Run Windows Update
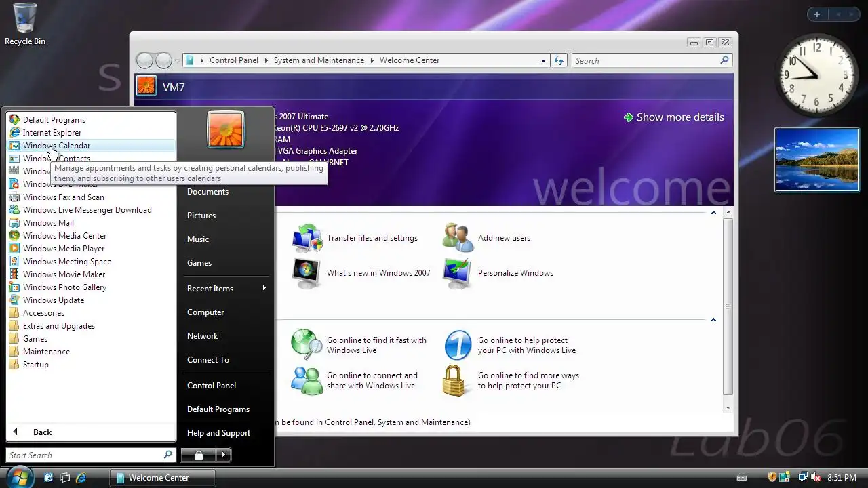Image resolution: width=868 pixels, height=488 pixels. pyautogui.click(x=91, y=300)
